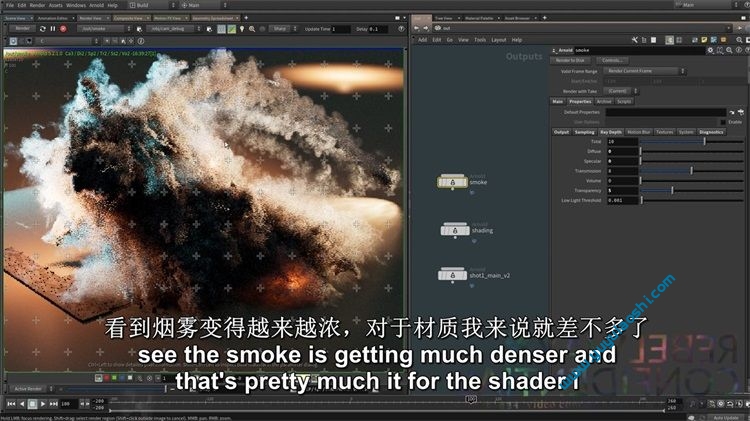Add a new pane tab in left pane
The image size is (750, 421).
pyautogui.click(x=246, y=18)
